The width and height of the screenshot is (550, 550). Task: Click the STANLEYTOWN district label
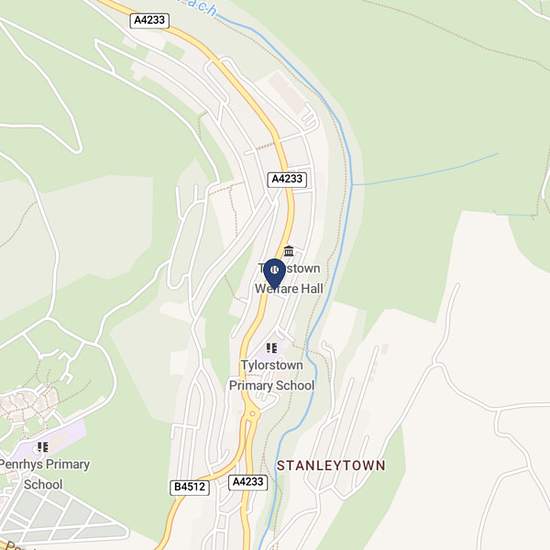point(331,466)
